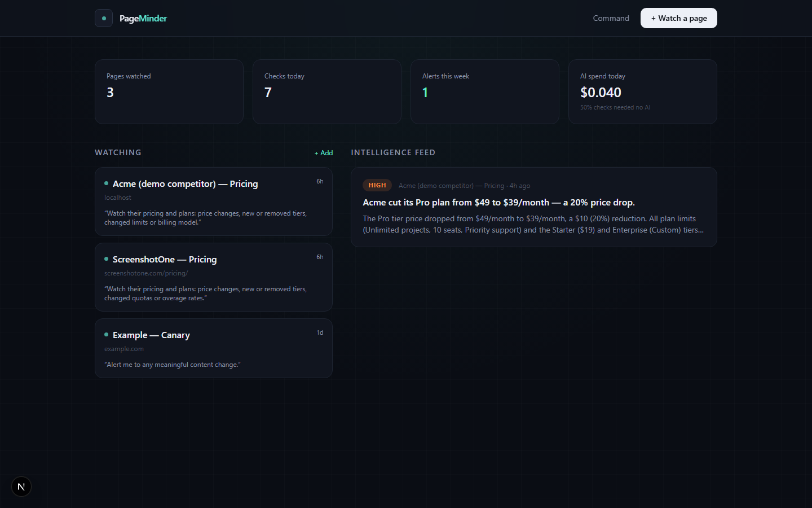
Task: Click the Acme status dot
Action: coord(106,183)
